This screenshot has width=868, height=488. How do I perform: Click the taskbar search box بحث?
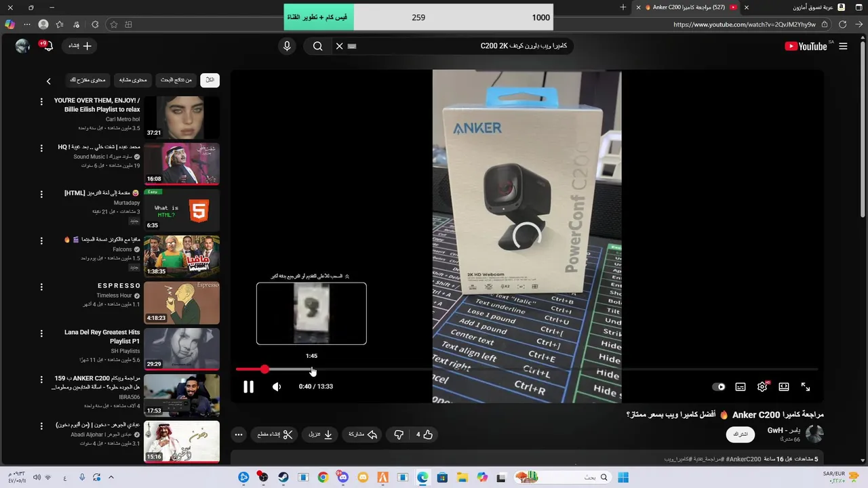561,477
